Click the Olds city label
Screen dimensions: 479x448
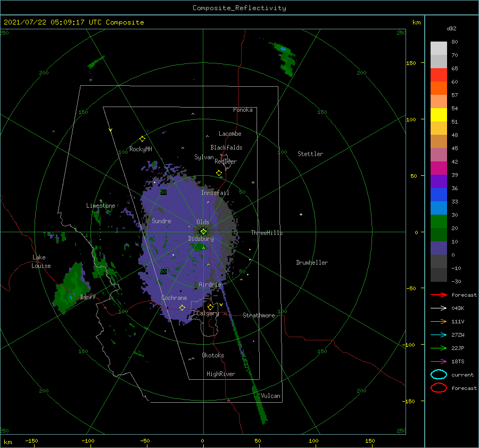point(203,222)
